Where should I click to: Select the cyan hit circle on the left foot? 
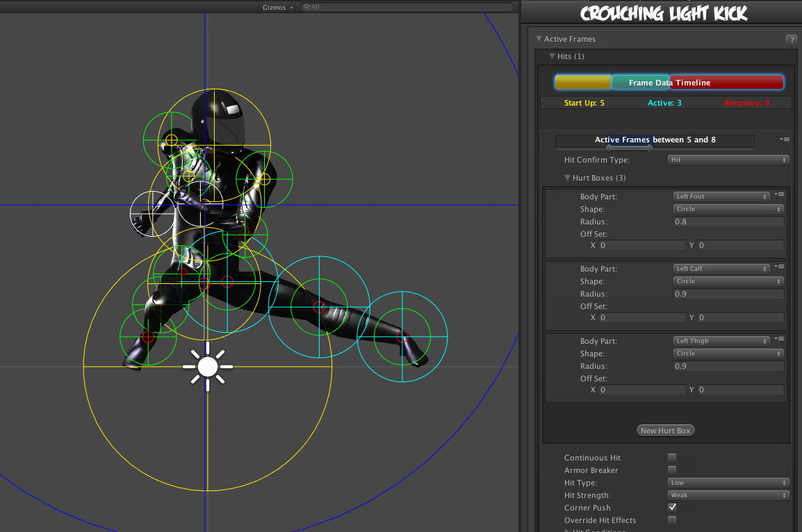coord(402,337)
